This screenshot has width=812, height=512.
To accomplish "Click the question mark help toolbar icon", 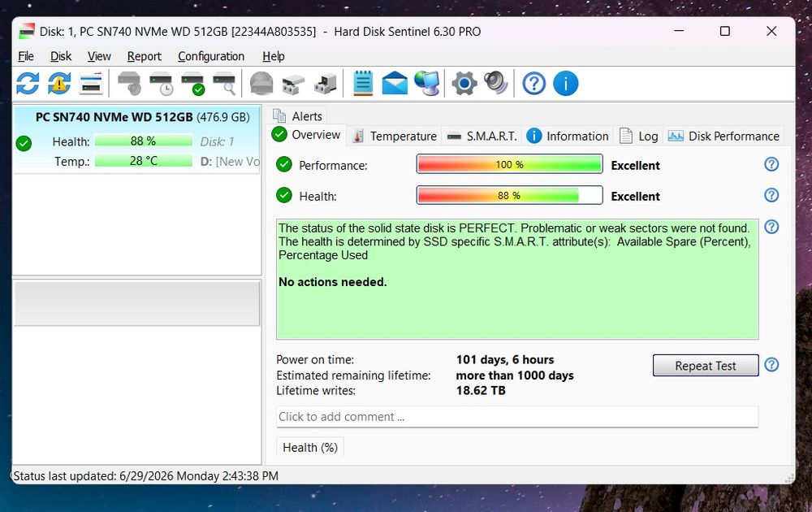I will [x=534, y=84].
